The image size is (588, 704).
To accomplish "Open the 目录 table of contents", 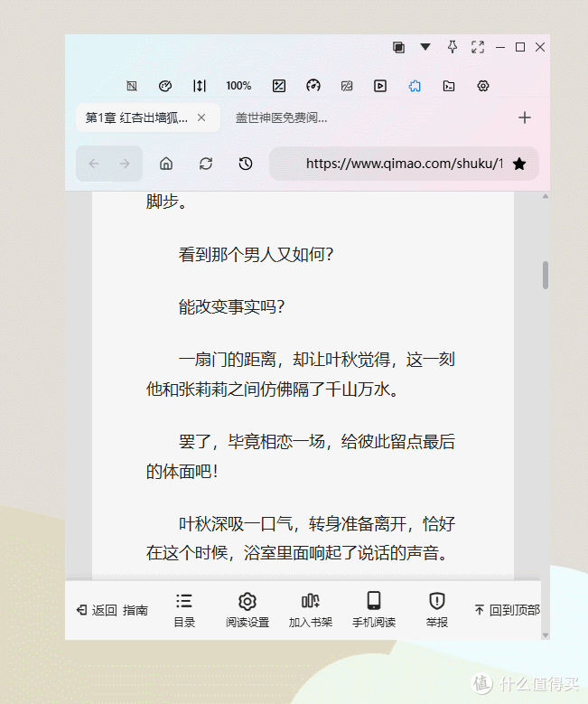I will pyautogui.click(x=184, y=610).
